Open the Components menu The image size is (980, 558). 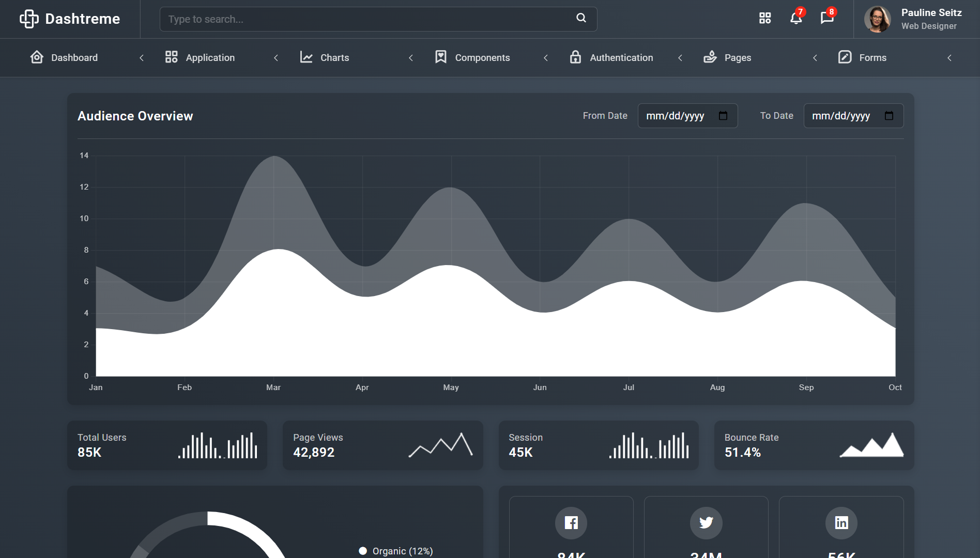coord(482,58)
